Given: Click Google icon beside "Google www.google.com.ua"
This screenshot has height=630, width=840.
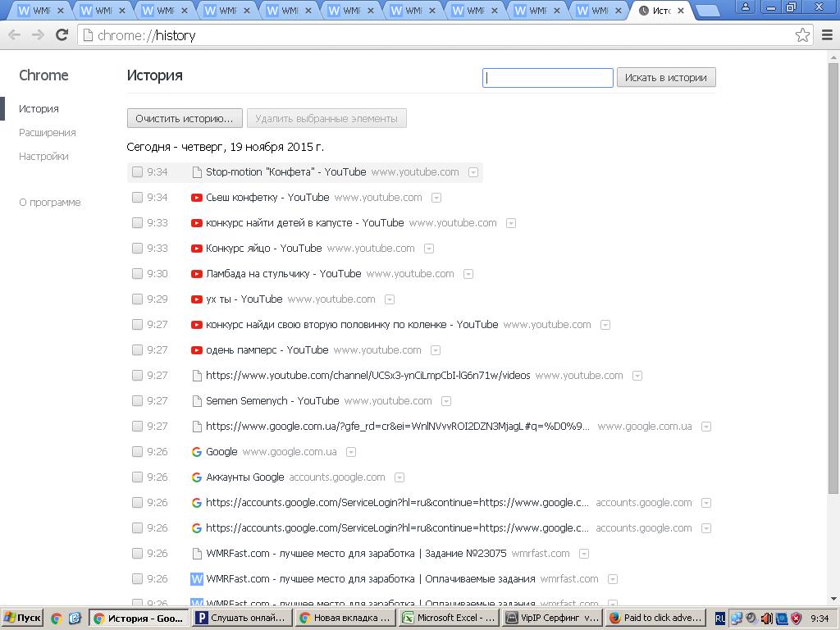Looking at the screenshot, I should (x=197, y=452).
